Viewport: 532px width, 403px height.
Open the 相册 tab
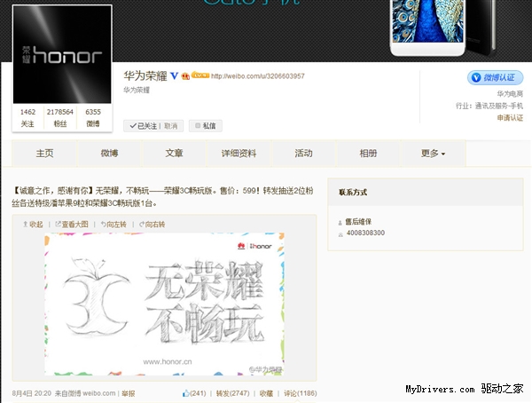tap(368, 154)
